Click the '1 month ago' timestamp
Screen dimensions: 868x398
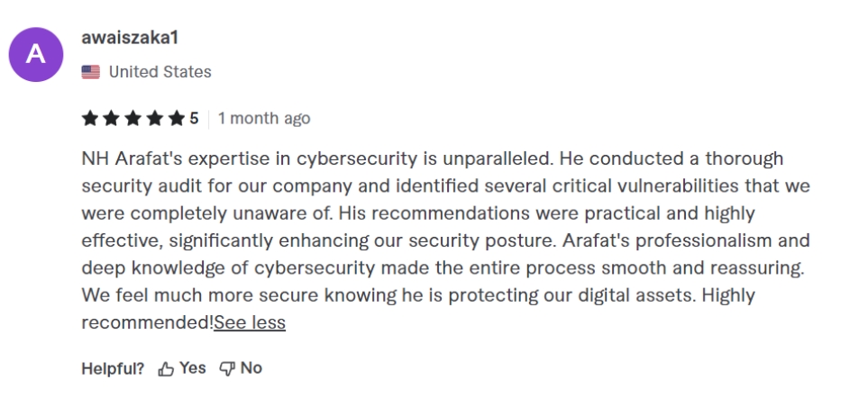click(263, 118)
